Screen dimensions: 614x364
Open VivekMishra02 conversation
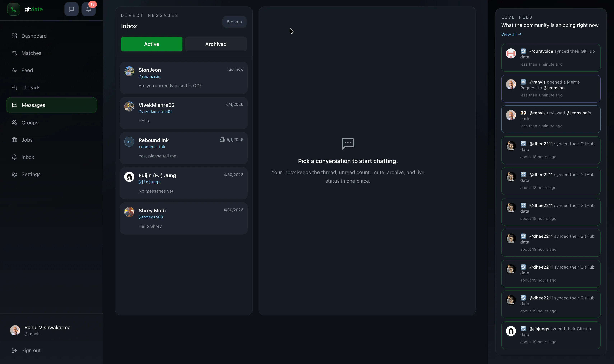click(184, 113)
